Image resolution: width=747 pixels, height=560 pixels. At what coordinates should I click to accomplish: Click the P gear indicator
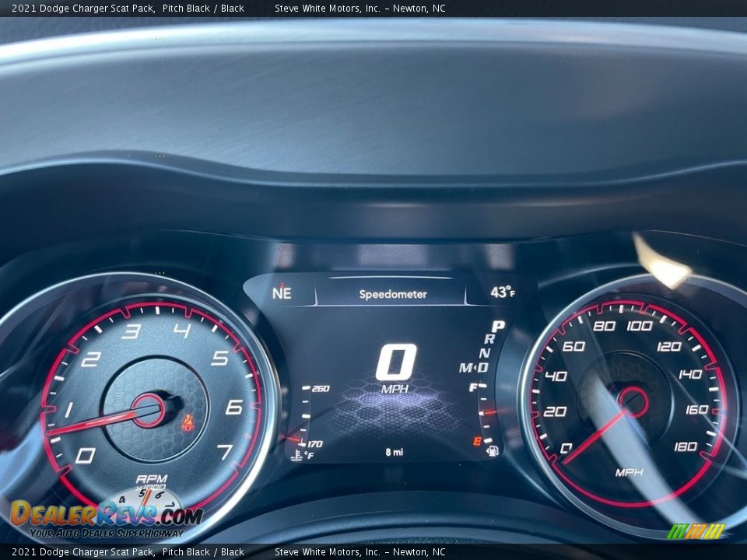(498, 327)
